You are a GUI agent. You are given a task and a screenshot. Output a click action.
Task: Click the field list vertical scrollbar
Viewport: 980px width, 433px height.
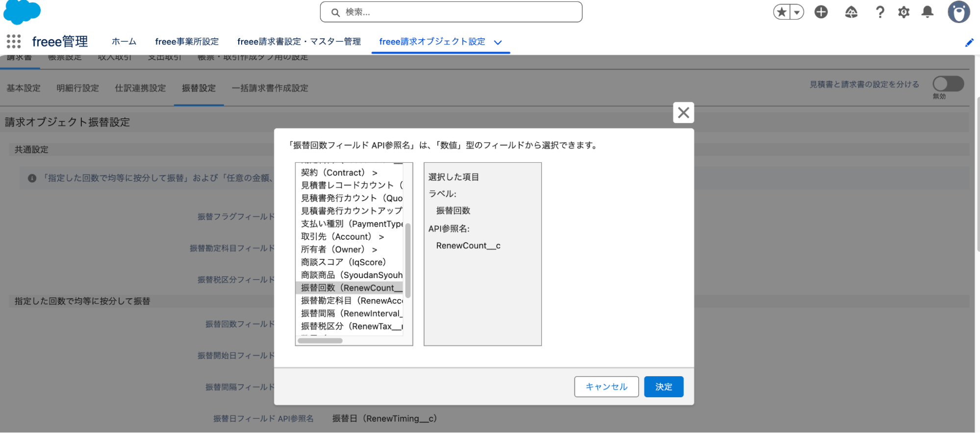point(408,260)
